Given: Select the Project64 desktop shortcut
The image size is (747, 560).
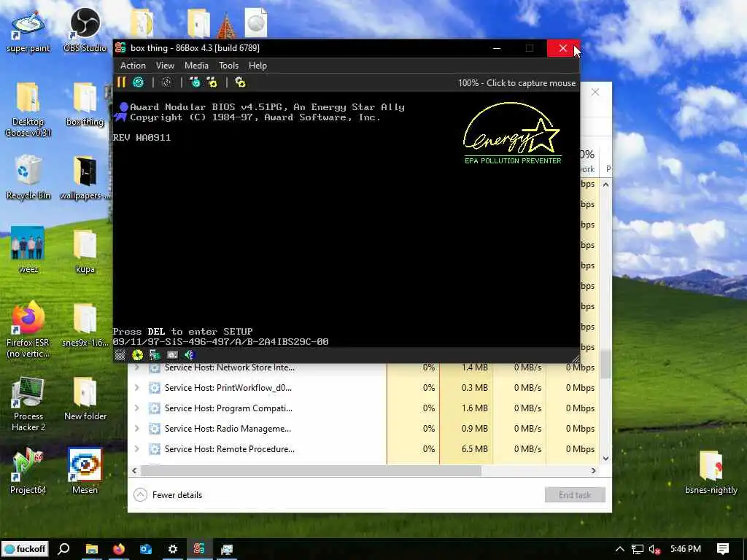Looking at the screenshot, I should tap(28, 472).
